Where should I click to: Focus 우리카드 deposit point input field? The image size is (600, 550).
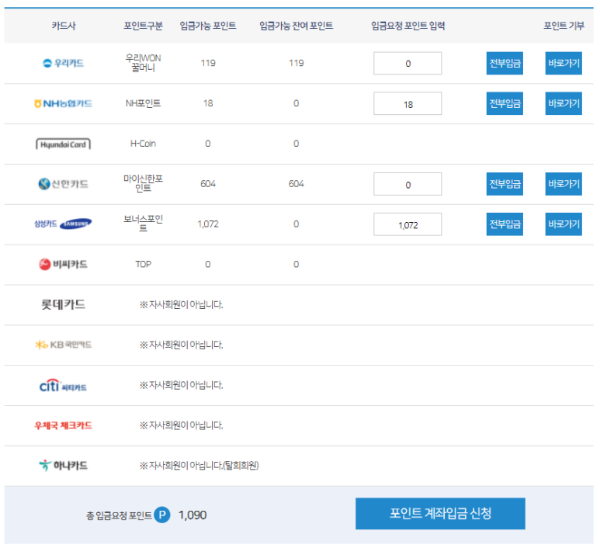(x=408, y=63)
